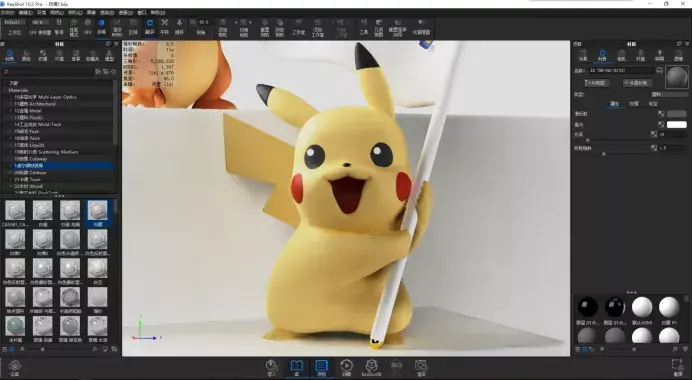The width and height of the screenshot is (693, 380).
Task: Expand the 16 Paint folder arrow
Action: tap(11, 138)
